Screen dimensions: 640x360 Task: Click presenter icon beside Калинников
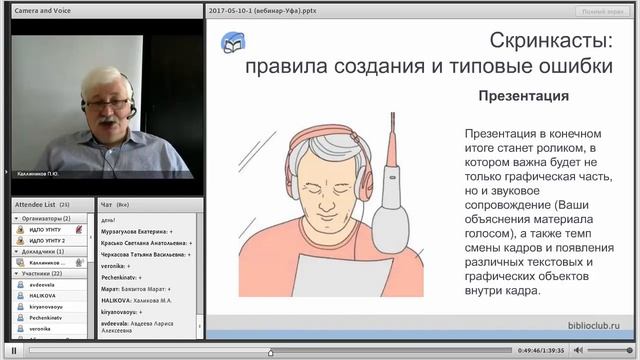point(20,262)
